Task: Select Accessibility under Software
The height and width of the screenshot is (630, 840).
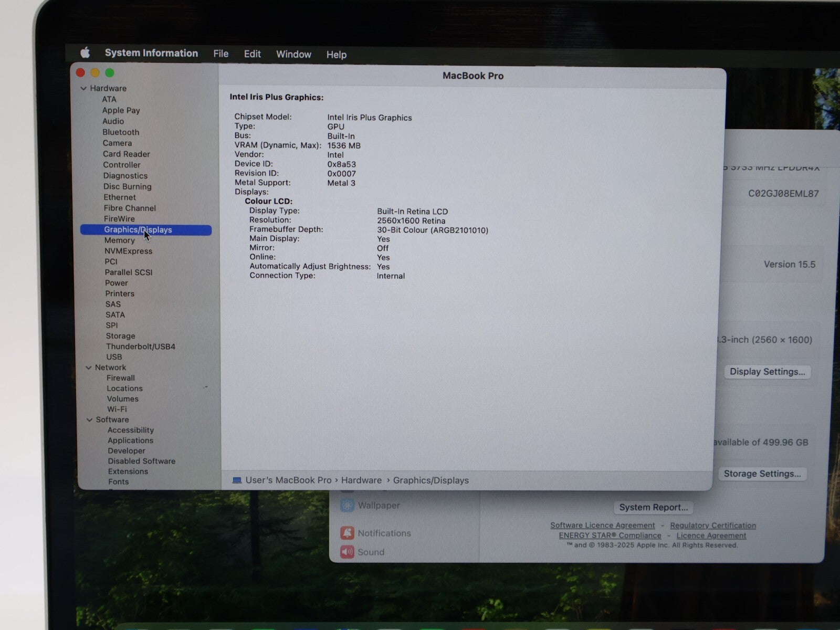Action: [x=131, y=430]
